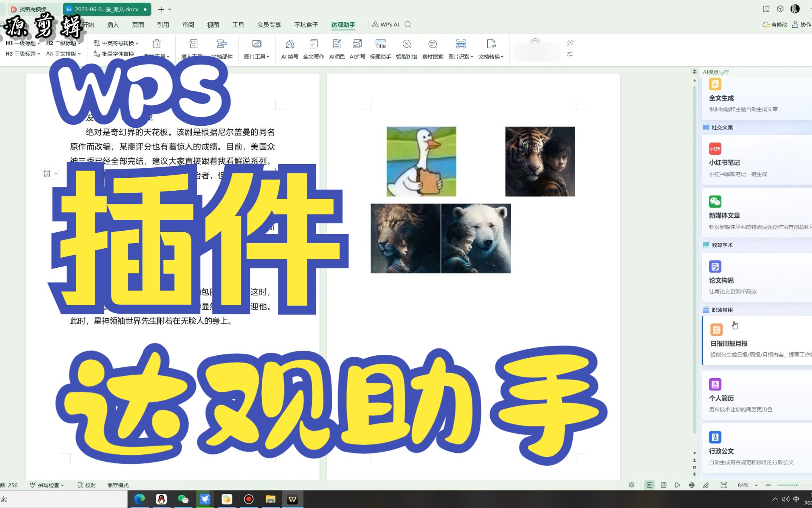This screenshot has width=812, height=508.
Task: Open the 插入 menu tab
Action: pyautogui.click(x=113, y=25)
